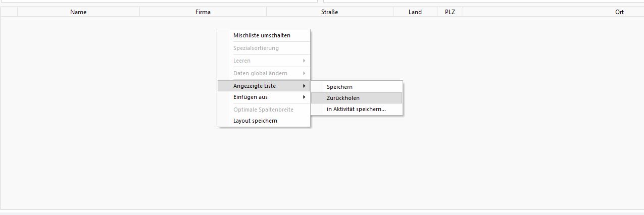Click the row selector header cell
Image resolution: width=644 pixels, height=215 pixels.
9,12
